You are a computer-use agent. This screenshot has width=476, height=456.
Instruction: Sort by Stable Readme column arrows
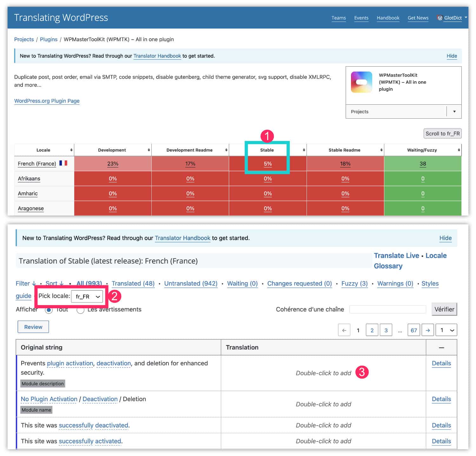[x=381, y=150]
